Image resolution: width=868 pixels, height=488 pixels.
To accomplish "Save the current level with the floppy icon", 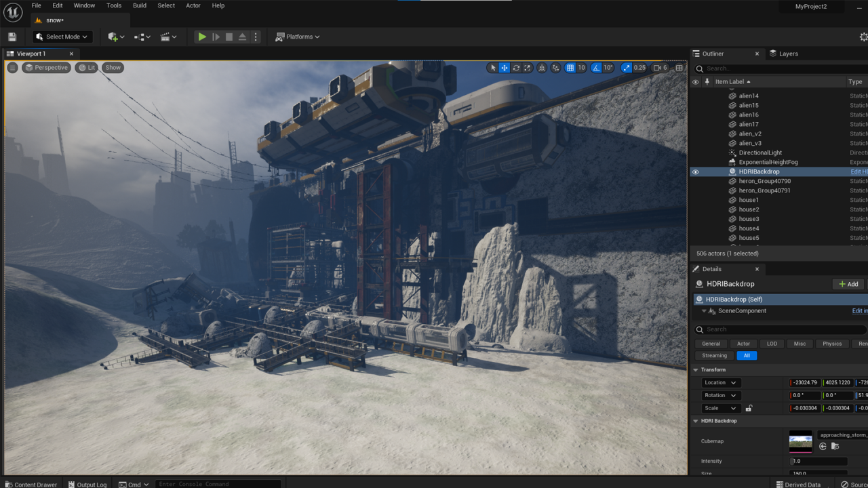I will point(12,37).
